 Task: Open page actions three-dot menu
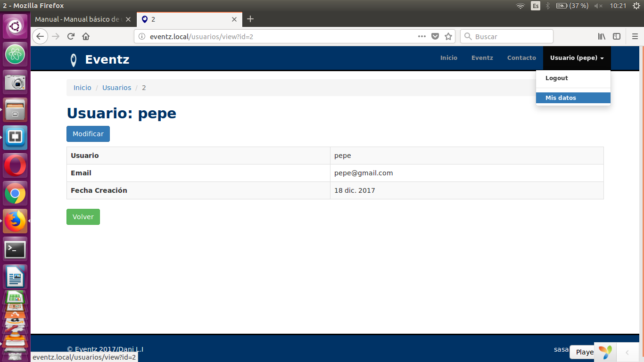(x=422, y=36)
